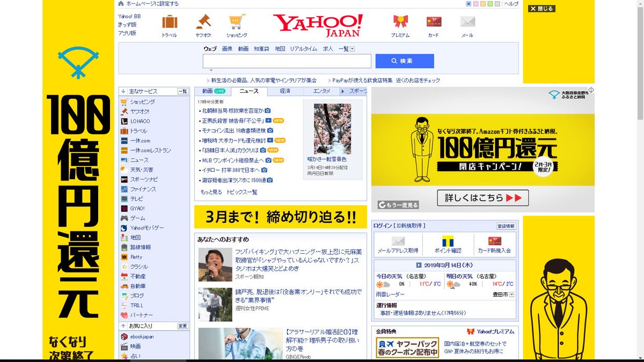Collapse the お気に入り arrow header
Image resolution: width=644 pixels, height=362 pixels.
(122, 326)
